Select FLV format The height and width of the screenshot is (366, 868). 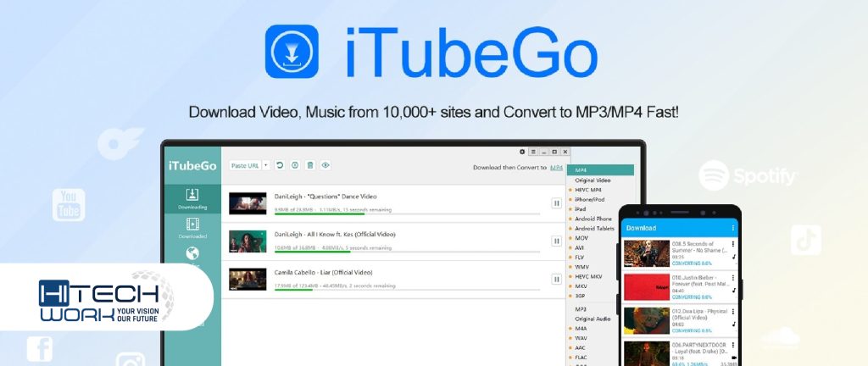580,257
